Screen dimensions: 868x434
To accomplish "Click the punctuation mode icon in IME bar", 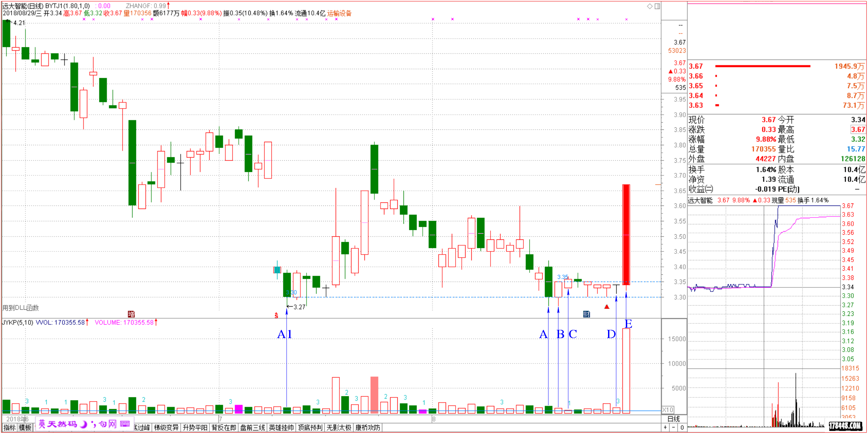I will [93, 424].
